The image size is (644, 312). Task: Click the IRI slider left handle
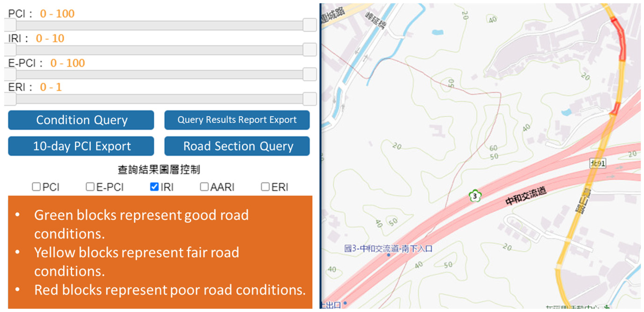tap(10, 50)
